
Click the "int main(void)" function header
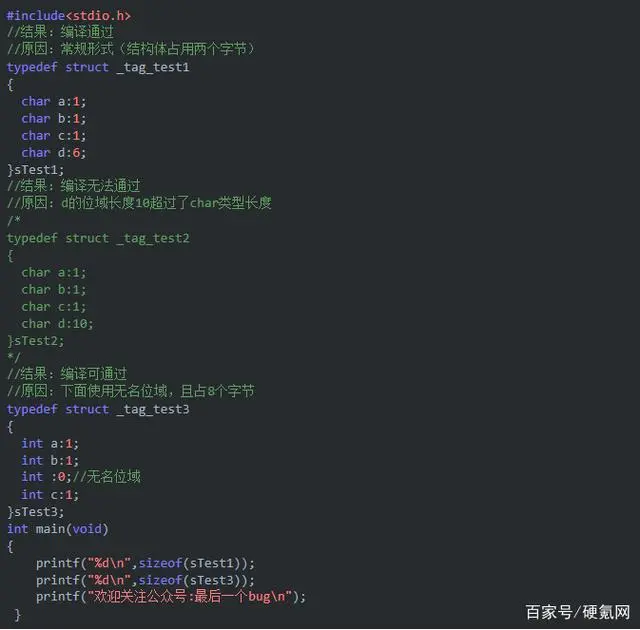tap(57, 528)
